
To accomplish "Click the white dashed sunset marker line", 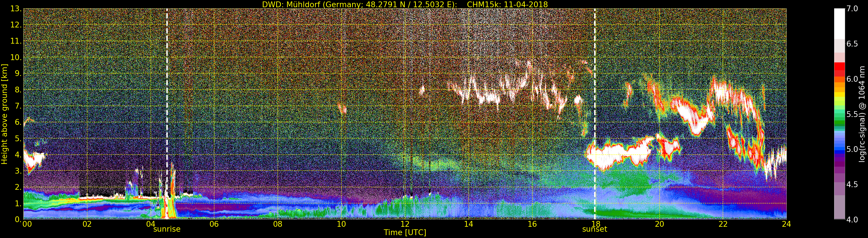I will (x=595, y=114).
